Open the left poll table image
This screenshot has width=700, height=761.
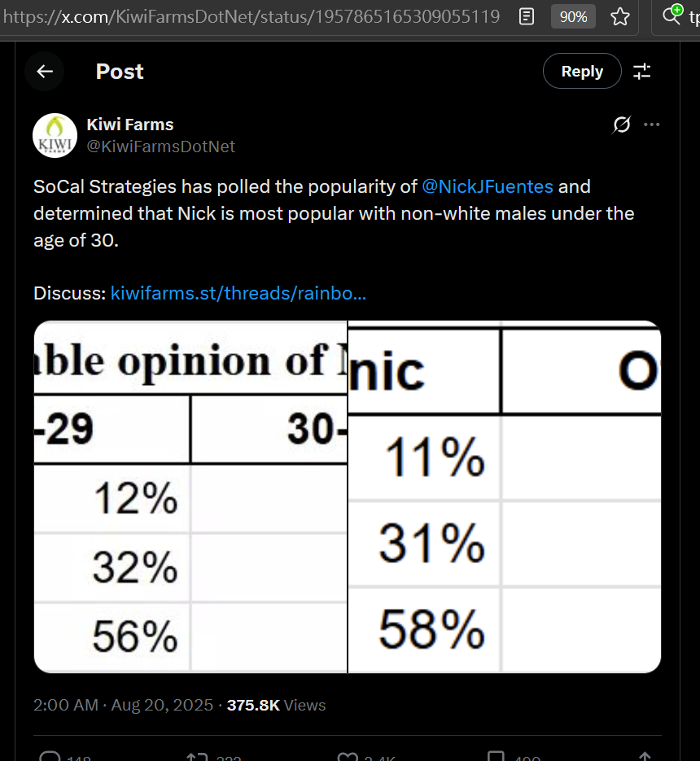[190, 497]
